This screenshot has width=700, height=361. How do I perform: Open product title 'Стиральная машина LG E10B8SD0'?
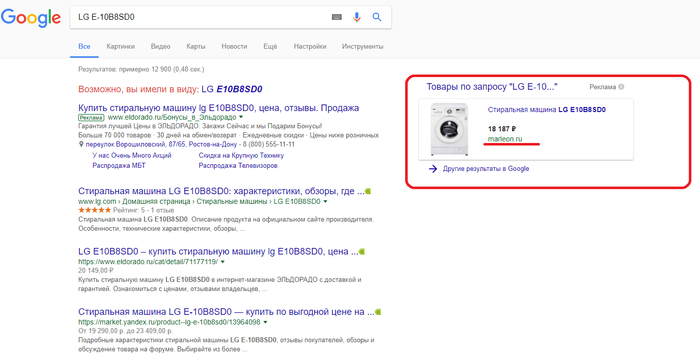coord(547,110)
